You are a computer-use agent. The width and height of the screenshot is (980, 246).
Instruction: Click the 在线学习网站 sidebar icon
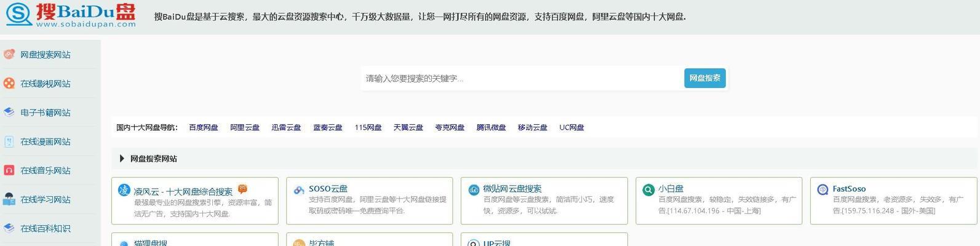pos(9,199)
